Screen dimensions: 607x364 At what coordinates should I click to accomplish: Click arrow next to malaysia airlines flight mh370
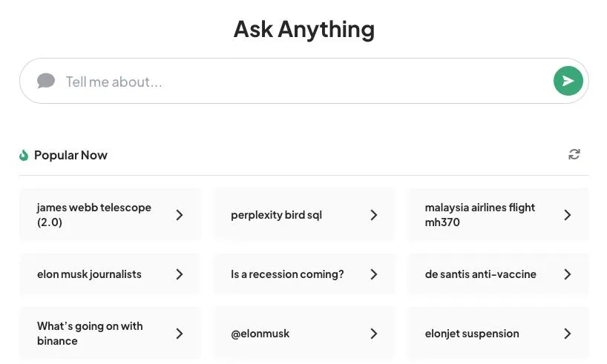568,215
